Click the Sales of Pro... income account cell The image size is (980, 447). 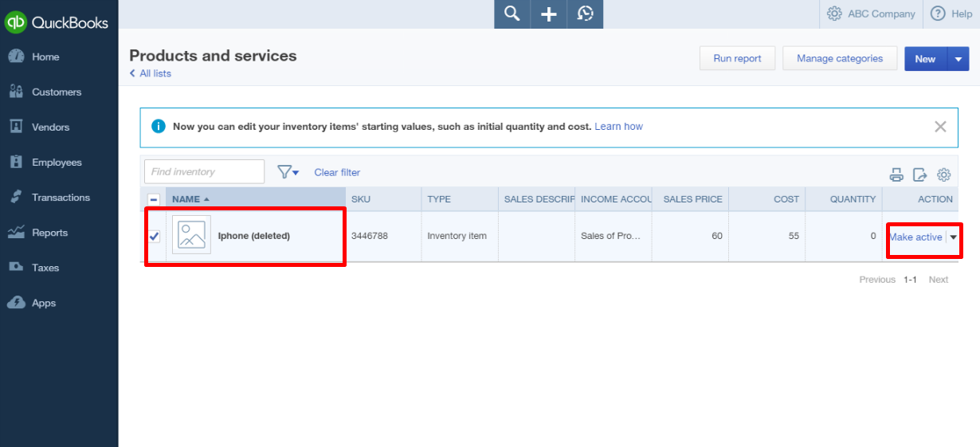[x=610, y=236]
